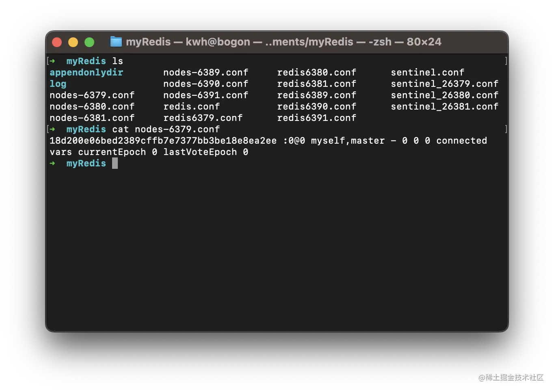This screenshot has height=392, width=554.
Task: Click the nodes-6379.conf entry in the ls listing
Action: 92,95
